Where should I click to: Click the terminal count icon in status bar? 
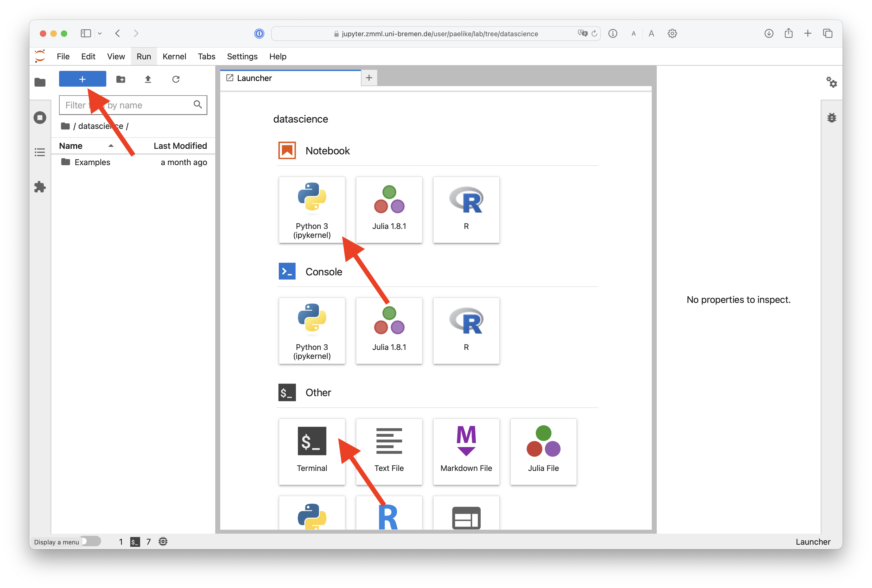[135, 542]
